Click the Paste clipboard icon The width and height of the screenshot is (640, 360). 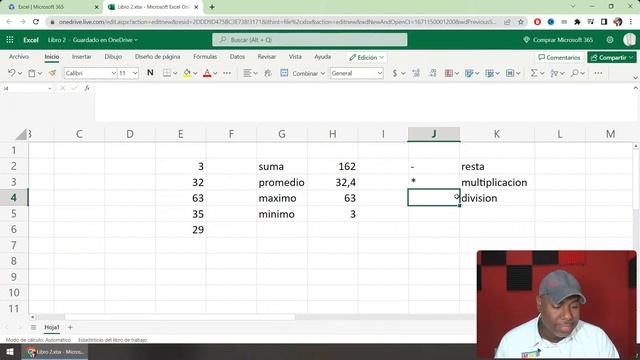pos(32,73)
